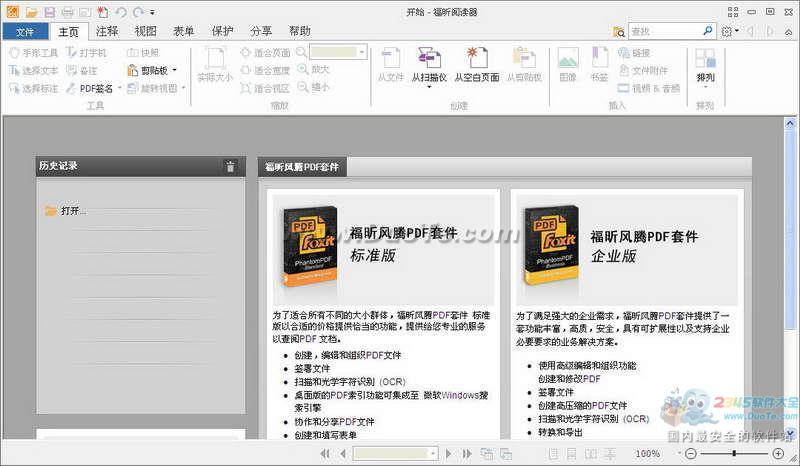Screen dimensions: 800x466
Task: Create PDF 从剪贴板 from clipboard
Action: point(524,65)
